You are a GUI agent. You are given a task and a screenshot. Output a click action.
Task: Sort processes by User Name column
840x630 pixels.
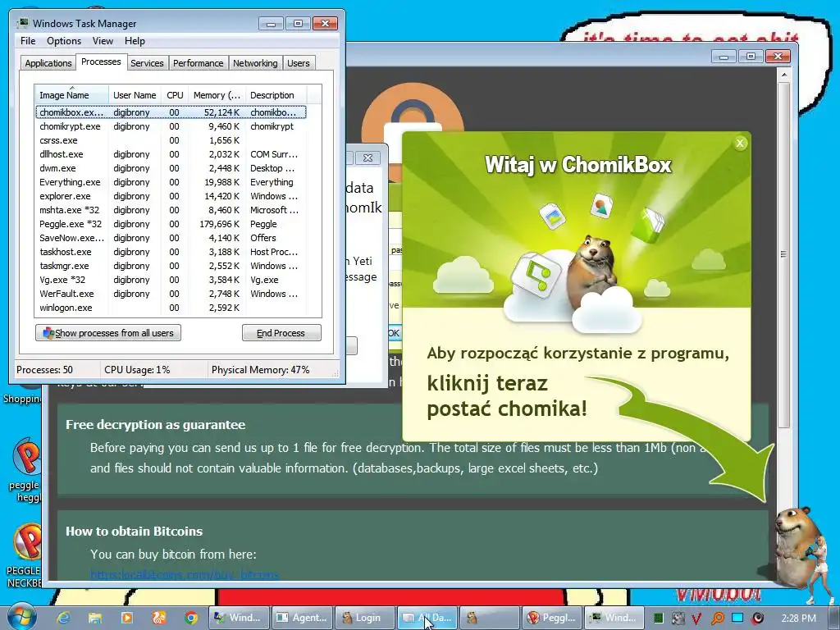pyautogui.click(x=135, y=95)
